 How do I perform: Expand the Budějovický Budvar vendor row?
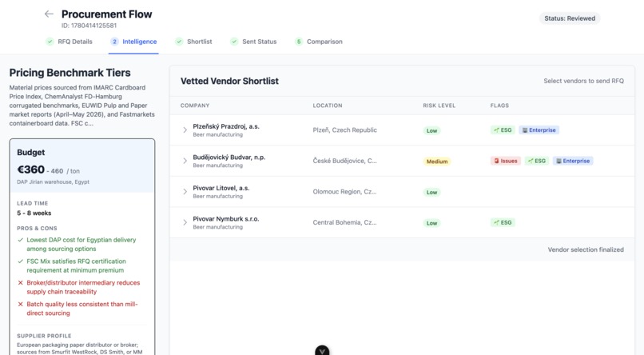click(x=185, y=161)
